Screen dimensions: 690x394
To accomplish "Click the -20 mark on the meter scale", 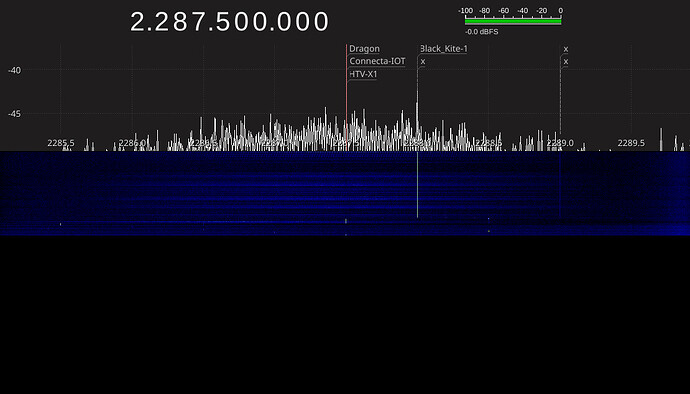I will (x=542, y=11).
